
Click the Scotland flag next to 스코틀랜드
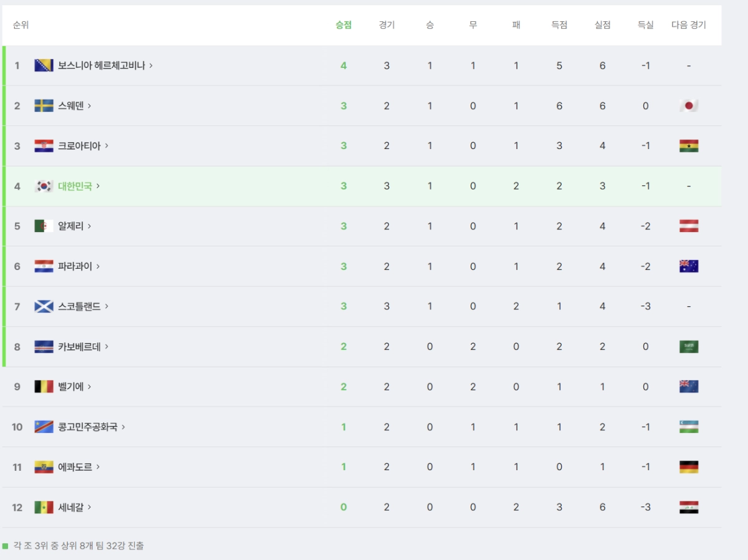[x=44, y=306]
